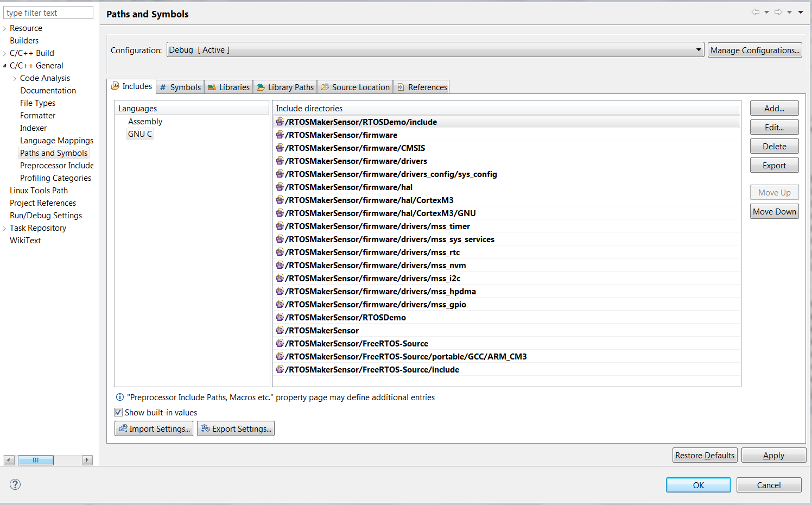Click the Import Settings button
Image resolution: width=812 pixels, height=505 pixels.
click(x=154, y=428)
